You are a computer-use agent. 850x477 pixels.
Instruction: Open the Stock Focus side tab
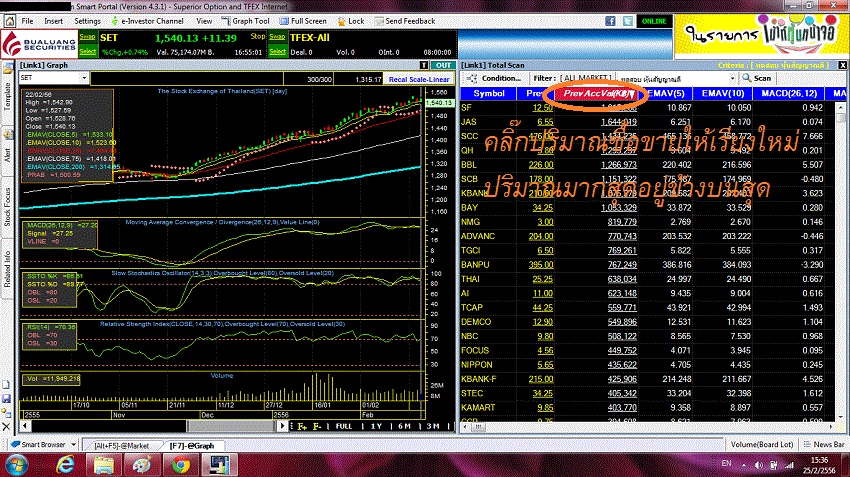click(7, 207)
